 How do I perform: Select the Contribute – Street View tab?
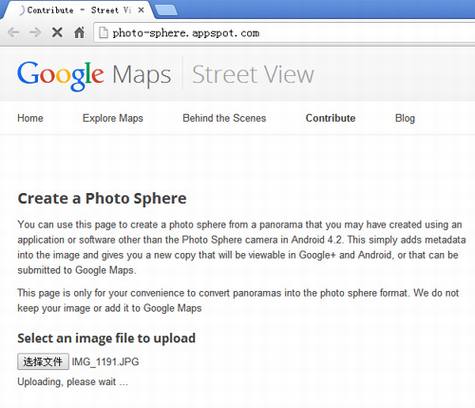(78, 10)
